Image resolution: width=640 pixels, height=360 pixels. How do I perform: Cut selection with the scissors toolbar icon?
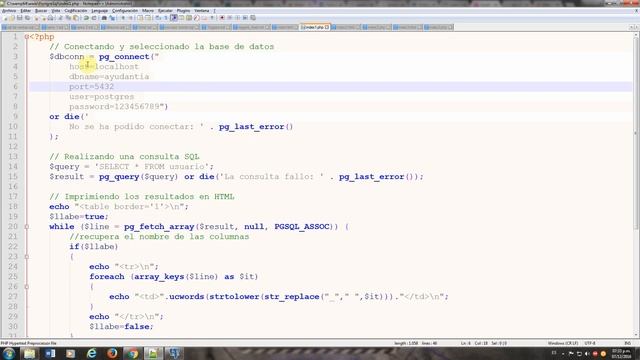click(x=61, y=18)
